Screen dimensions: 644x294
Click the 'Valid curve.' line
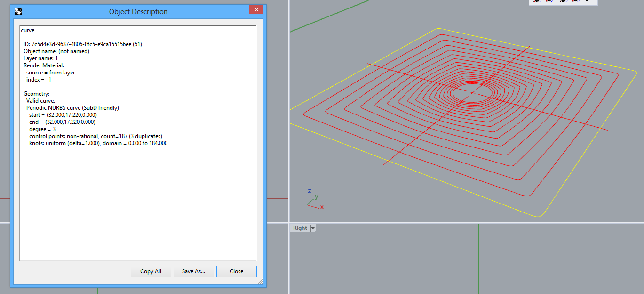[x=40, y=101]
